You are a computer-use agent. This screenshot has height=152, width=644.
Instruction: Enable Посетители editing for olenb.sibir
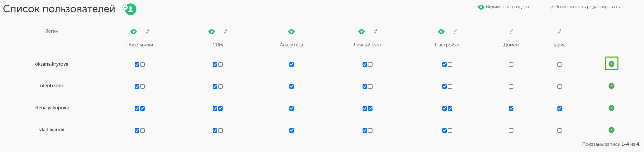[x=142, y=86]
